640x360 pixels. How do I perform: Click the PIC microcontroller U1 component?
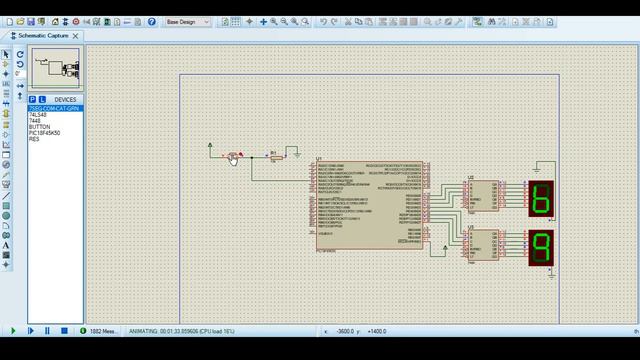pyautogui.click(x=370, y=205)
